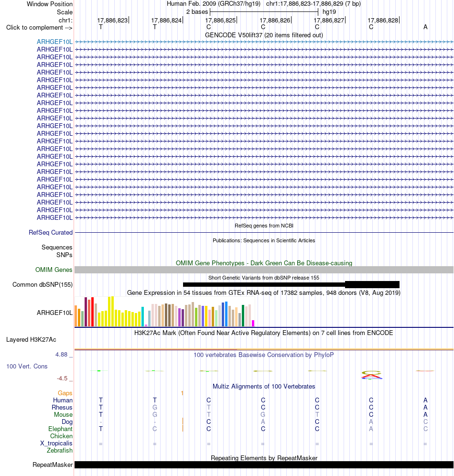Click the orange Gaps row label
The width and height of the screenshot is (454, 476).
click(x=65, y=393)
